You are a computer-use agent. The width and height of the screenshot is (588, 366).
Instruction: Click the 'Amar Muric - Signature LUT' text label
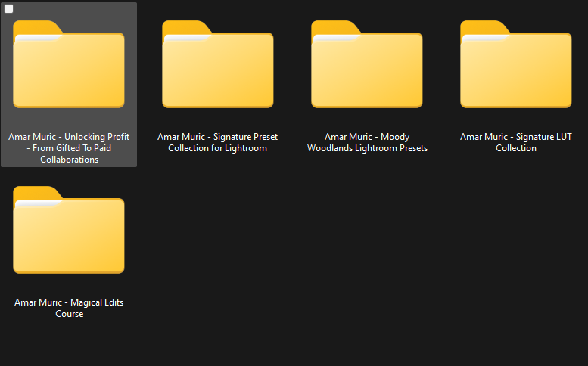[x=515, y=137]
